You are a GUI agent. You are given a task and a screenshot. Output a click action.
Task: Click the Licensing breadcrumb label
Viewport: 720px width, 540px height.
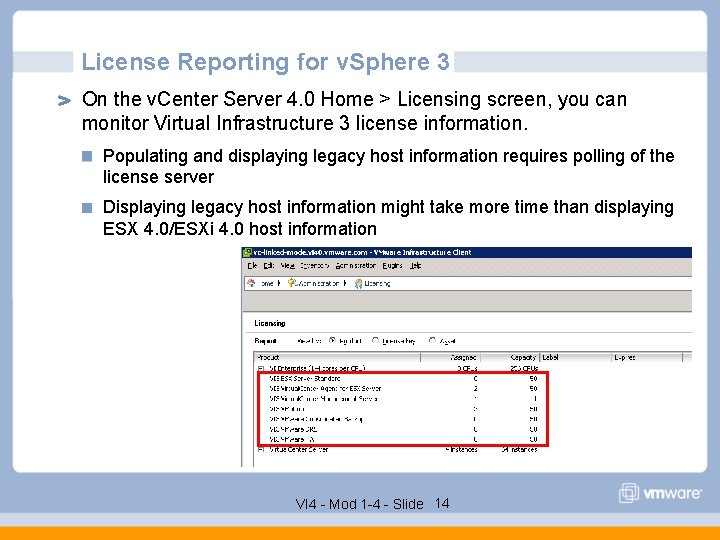377,283
